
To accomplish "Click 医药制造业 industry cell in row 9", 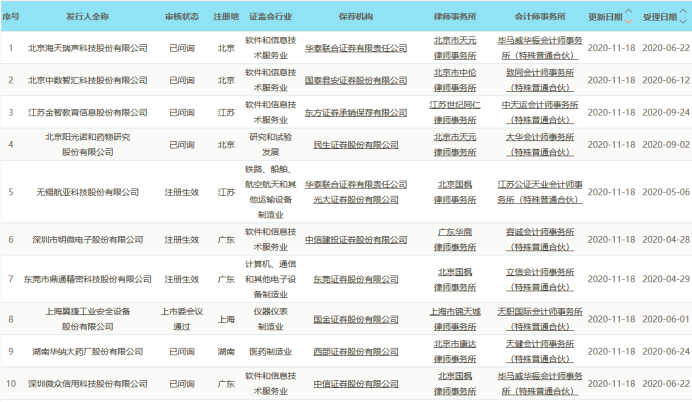I will click(271, 352).
